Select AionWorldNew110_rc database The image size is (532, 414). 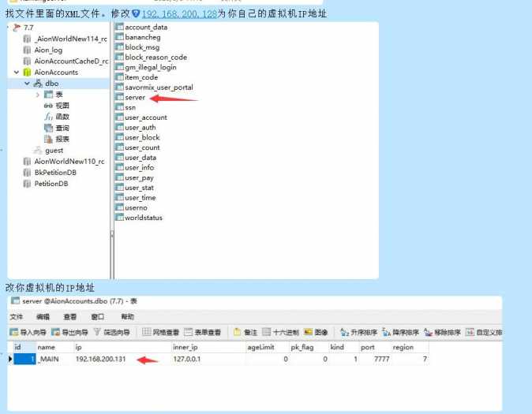click(x=64, y=162)
